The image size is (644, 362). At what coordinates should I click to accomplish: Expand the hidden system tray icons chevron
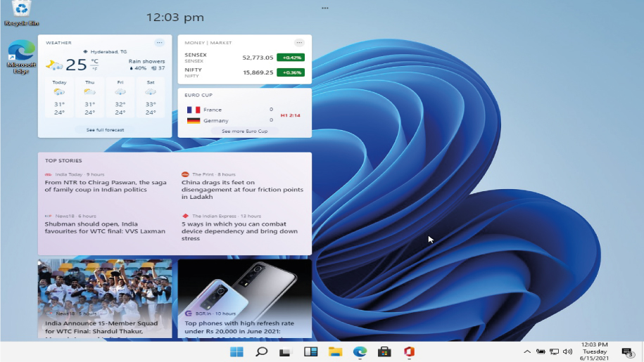coord(526,351)
